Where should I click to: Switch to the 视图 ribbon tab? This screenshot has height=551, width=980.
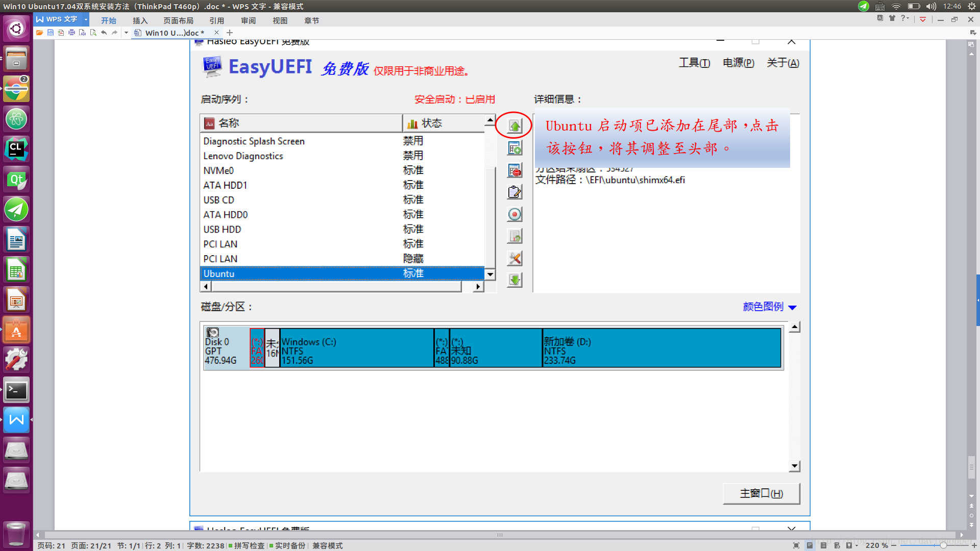[280, 20]
